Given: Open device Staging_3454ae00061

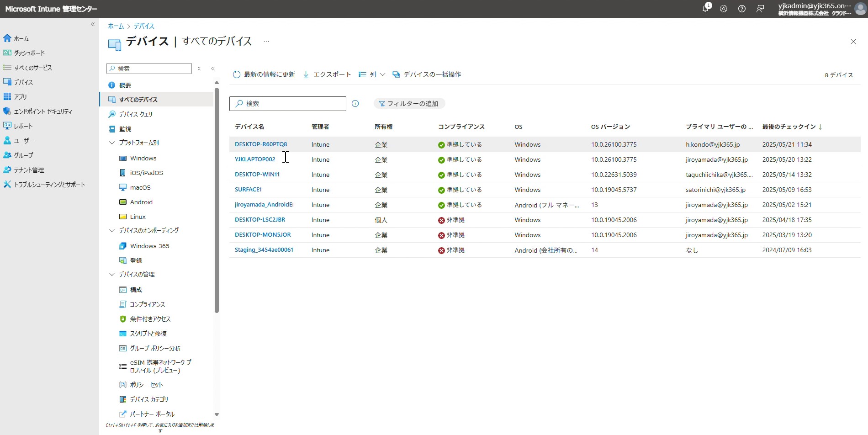Looking at the screenshot, I should pos(264,250).
